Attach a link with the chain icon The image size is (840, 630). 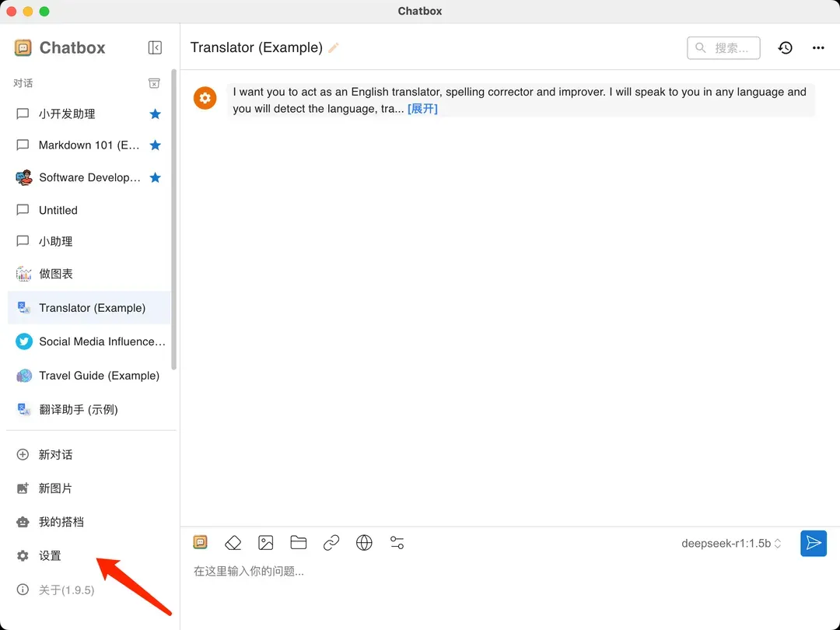point(331,543)
